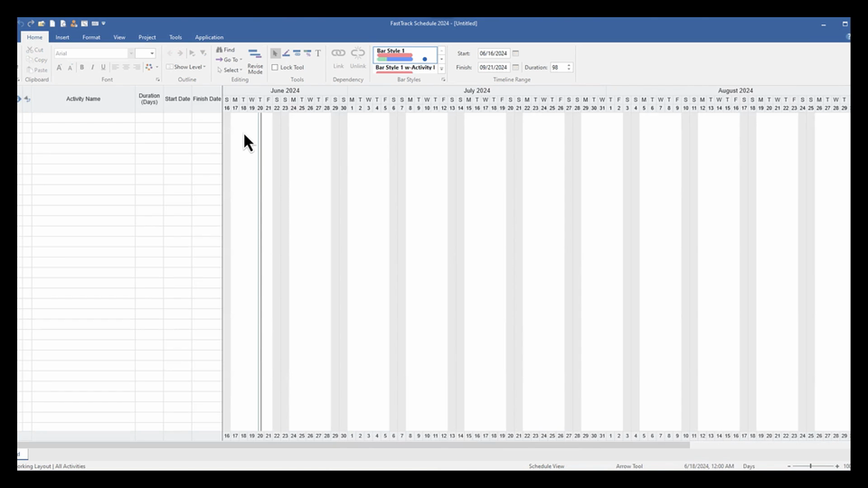
Task: Click the indent right arrow icon
Action: pyautogui.click(x=180, y=53)
